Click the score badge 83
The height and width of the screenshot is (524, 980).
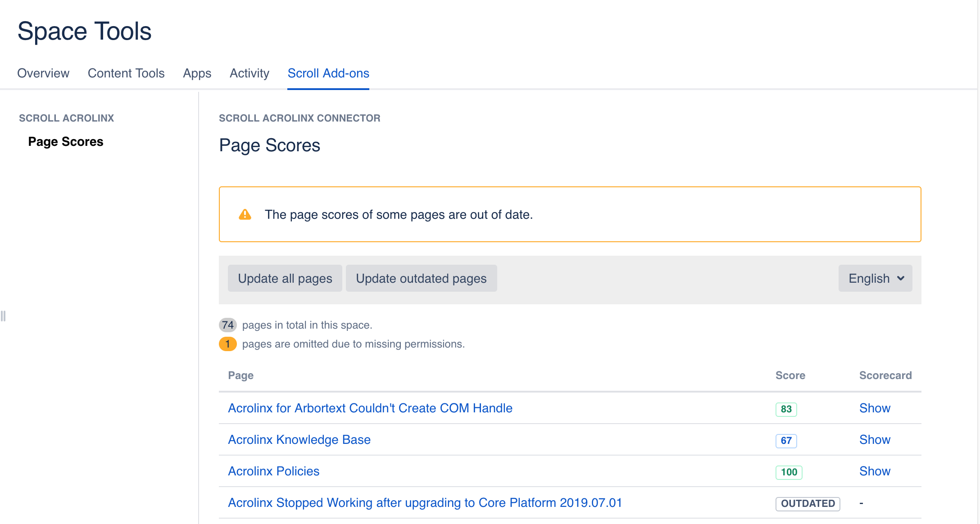[786, 409]
